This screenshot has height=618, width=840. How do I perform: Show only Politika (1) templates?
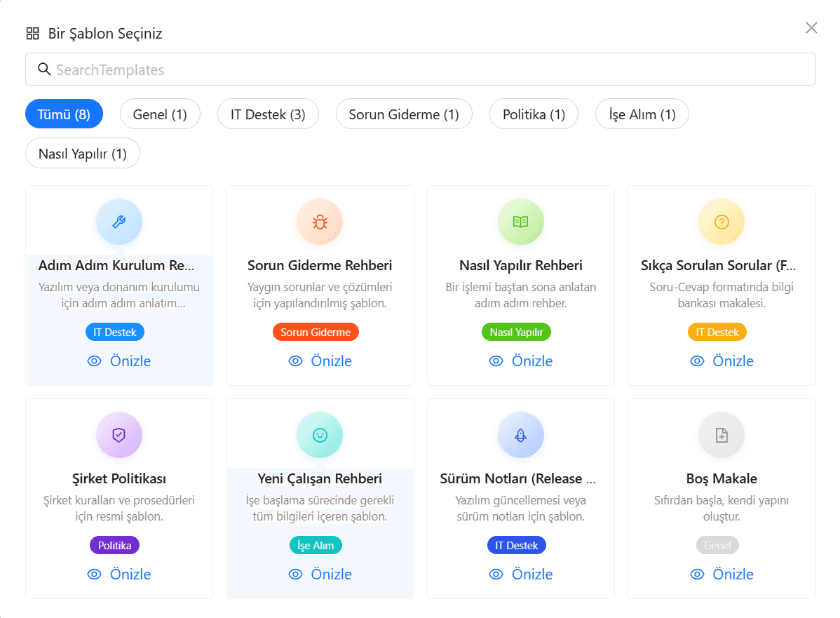point(534,114)
